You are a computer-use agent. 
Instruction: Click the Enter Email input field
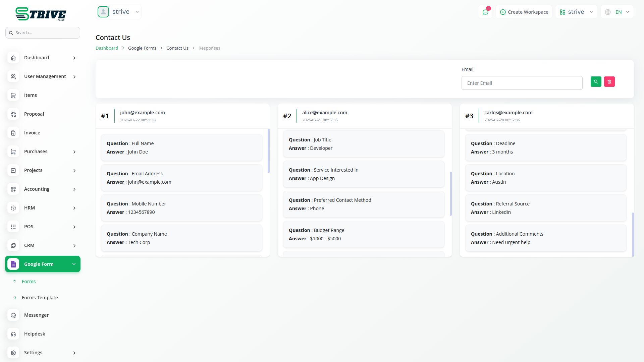tap(522, 83)
